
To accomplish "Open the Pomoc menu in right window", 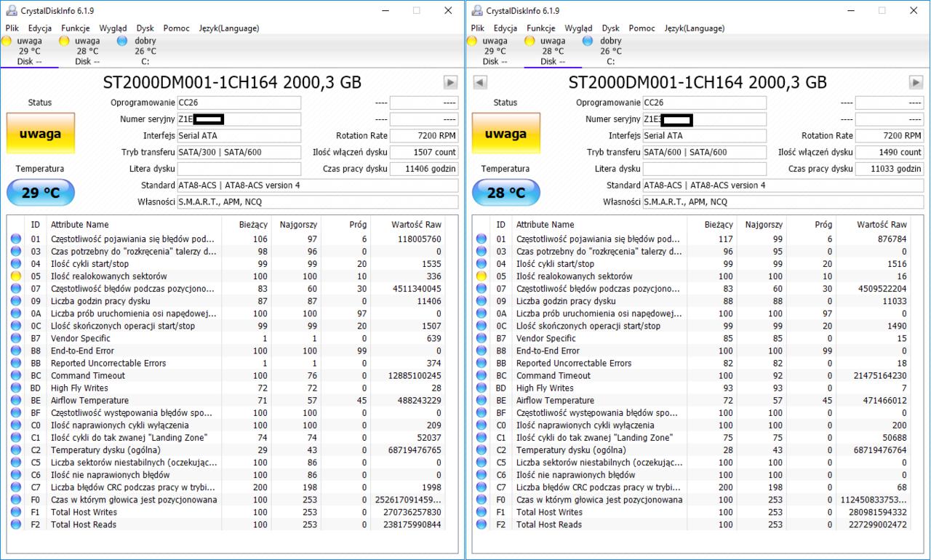I will click(642, 28).
